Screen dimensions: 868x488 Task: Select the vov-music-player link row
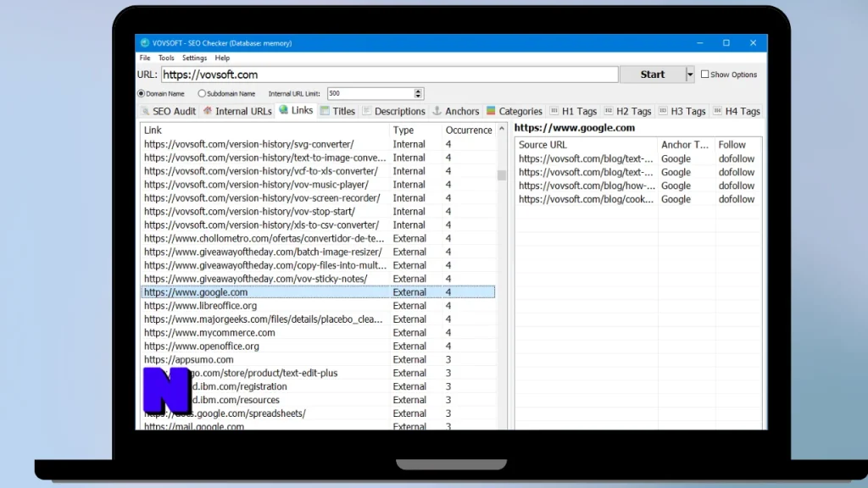319,184
